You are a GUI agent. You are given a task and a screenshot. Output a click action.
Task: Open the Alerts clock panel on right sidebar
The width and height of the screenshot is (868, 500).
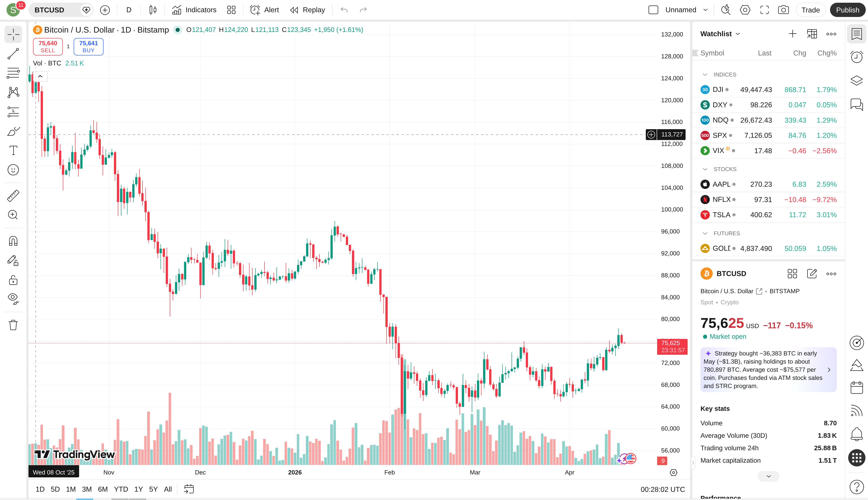[x=857, y=57]
